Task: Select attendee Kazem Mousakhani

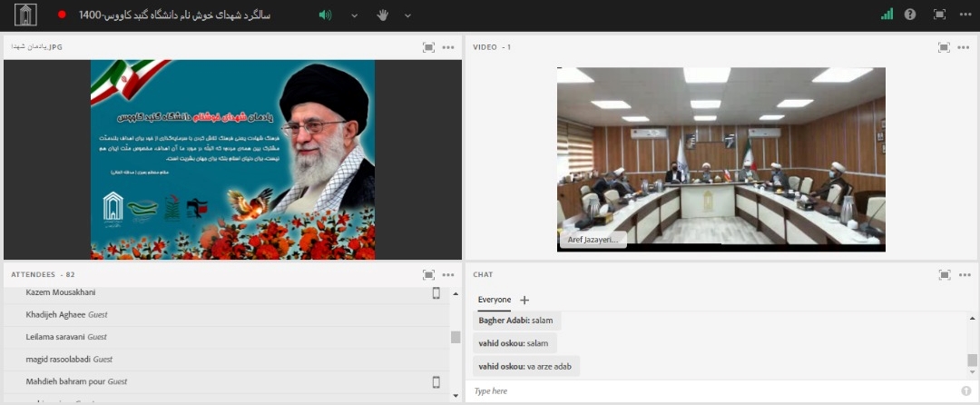Action: point(61,292)
